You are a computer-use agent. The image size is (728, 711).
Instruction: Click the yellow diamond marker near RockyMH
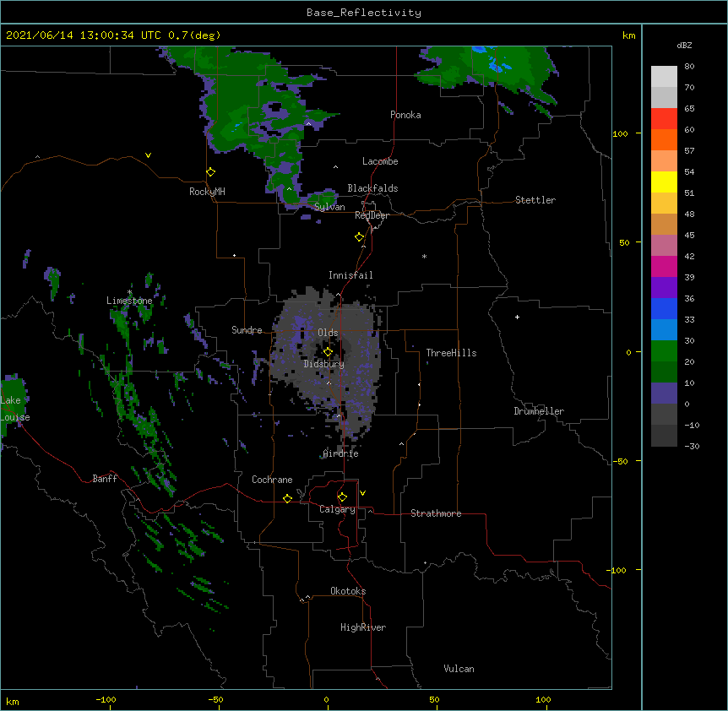pos(210,172)
